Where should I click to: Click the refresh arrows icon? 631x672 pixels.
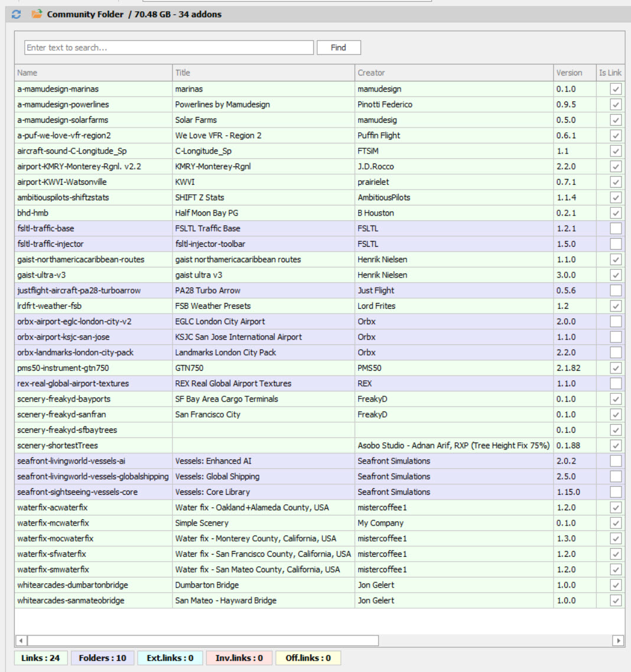point(17,14)
